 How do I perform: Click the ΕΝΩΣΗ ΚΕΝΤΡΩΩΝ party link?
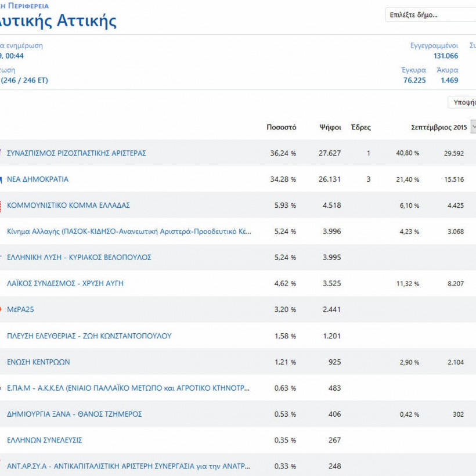(38, 362)
